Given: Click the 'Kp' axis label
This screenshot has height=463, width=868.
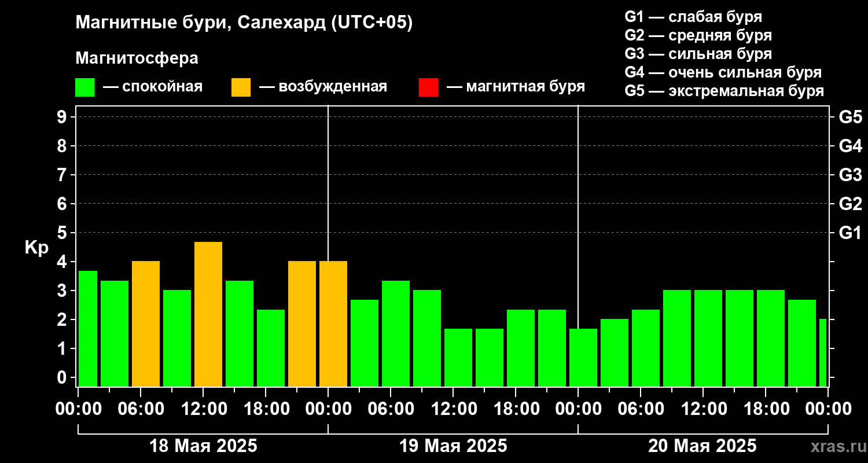Looking at the screenshot, I should point(36,248).
